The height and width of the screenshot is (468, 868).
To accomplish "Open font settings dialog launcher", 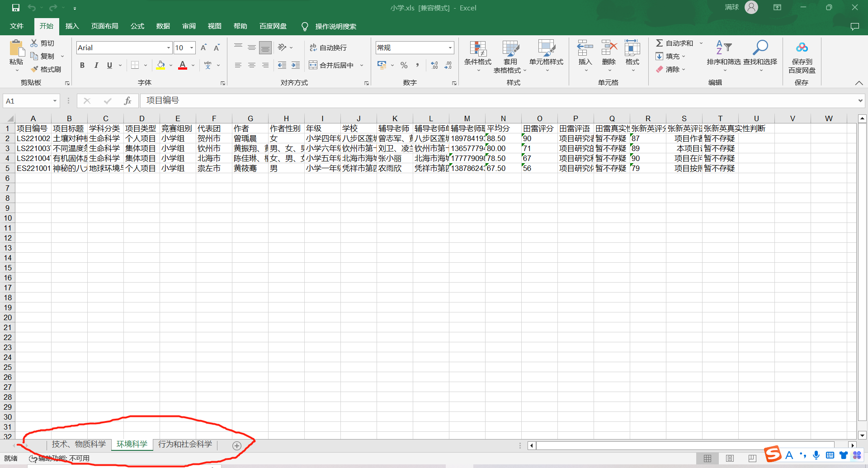I will click(x=223, y=83).
